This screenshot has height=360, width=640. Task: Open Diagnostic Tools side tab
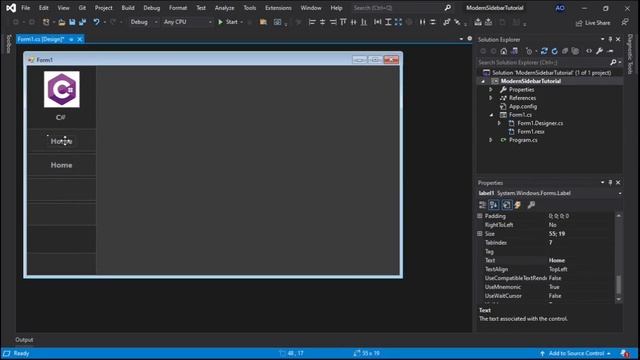click(x=630, y=54)
